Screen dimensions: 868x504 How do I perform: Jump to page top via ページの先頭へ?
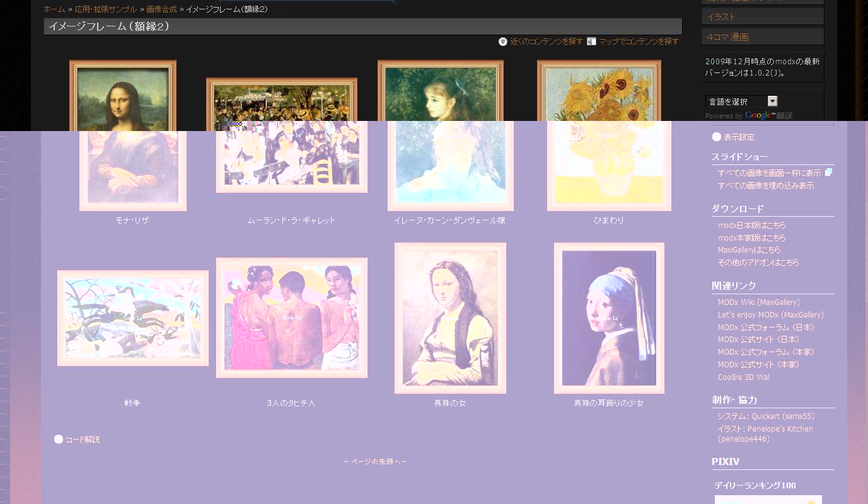tap(375, 462)
